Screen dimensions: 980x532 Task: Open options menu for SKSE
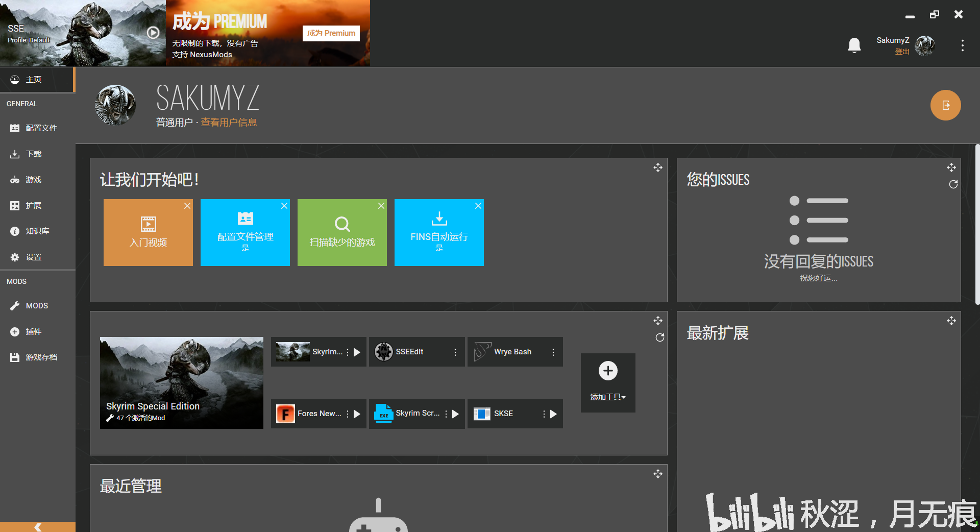(x=544, y=414)
